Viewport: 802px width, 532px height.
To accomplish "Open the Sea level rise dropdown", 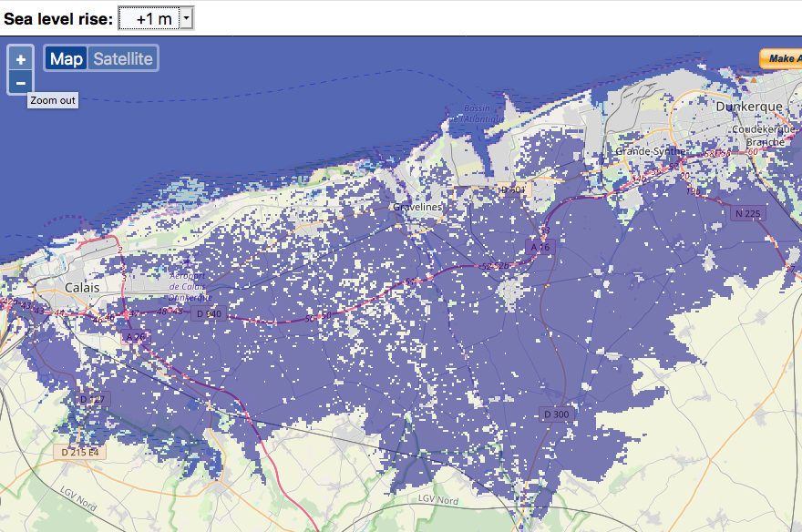I will tap(155, 18).
